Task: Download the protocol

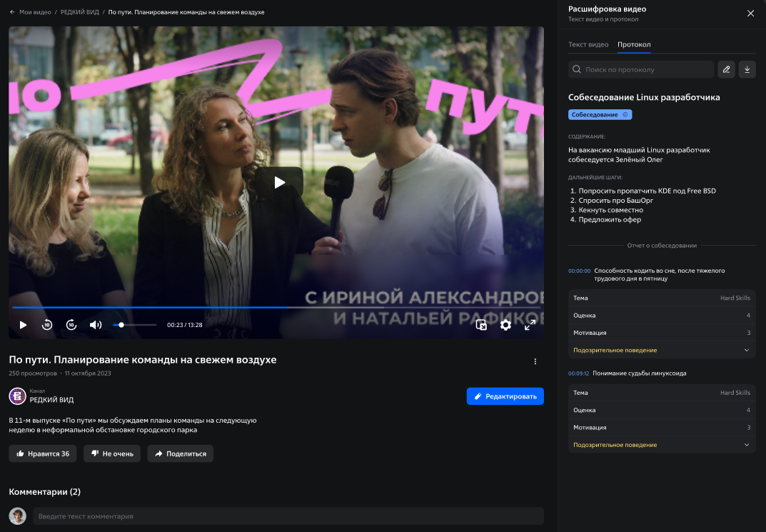Action: [747, 69]
